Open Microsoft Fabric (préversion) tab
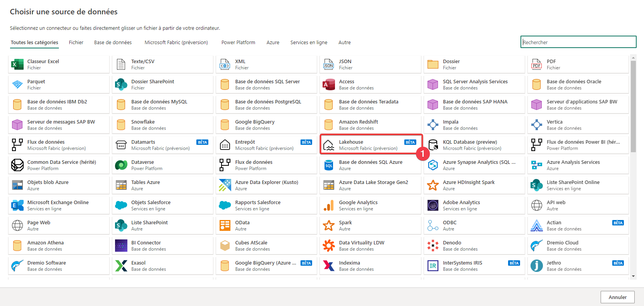The height and width of the screenshot is (306, 644). (176, 43)
